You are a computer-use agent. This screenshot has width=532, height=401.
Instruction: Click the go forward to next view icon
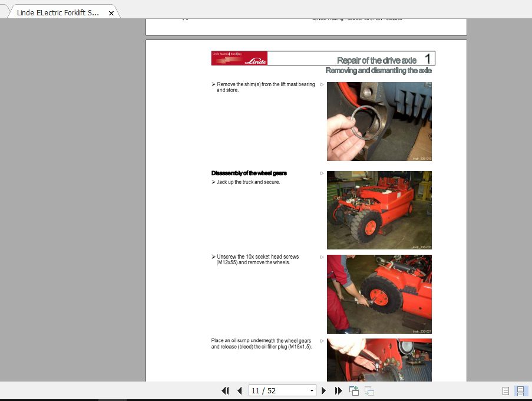coord(369,391)
